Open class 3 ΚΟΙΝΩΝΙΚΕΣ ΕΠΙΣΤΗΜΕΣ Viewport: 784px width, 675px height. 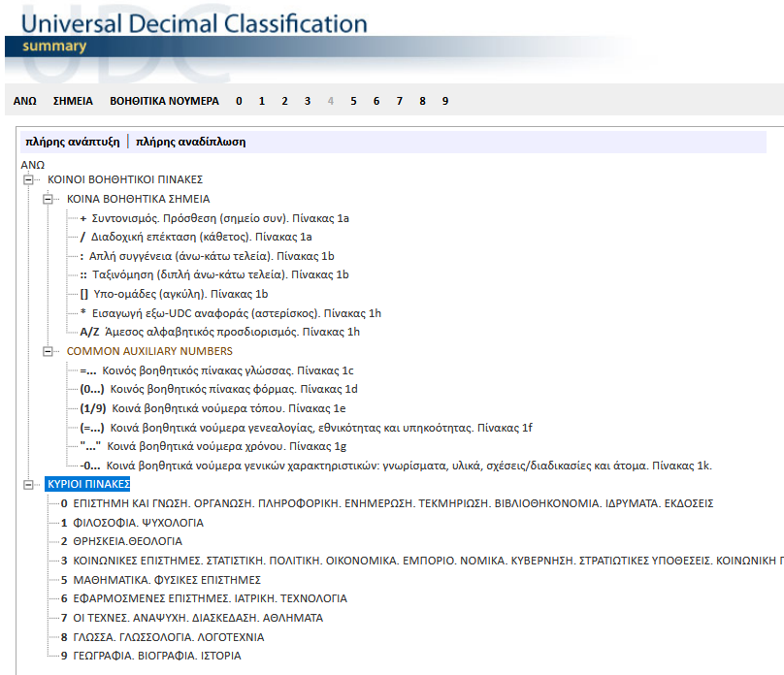pos(422,562)
